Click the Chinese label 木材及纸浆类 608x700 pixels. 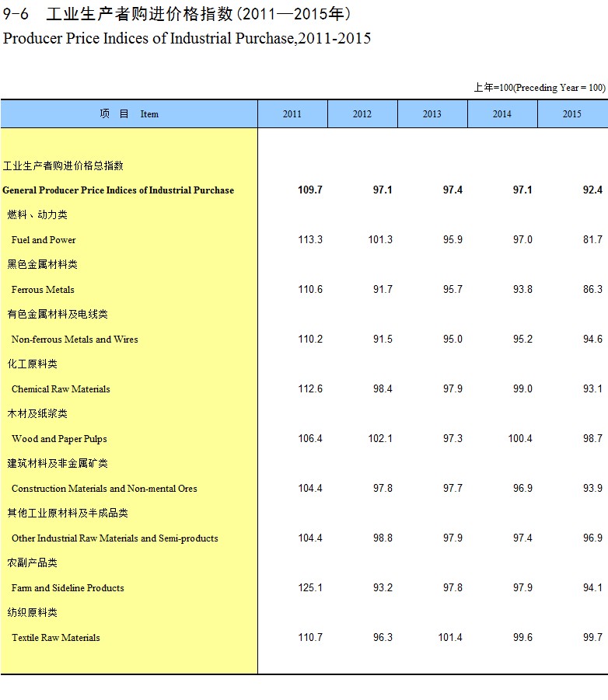tap(37, 413)
